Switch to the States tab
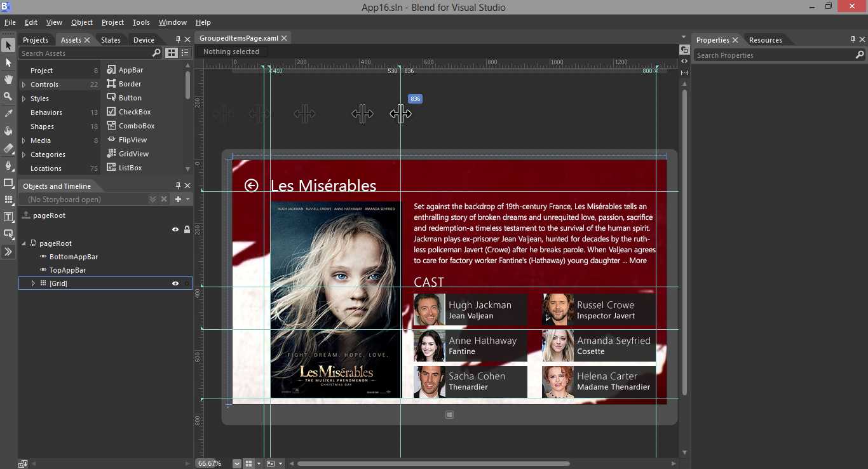This screenshot has width=868, height=469. pos(111,40)
